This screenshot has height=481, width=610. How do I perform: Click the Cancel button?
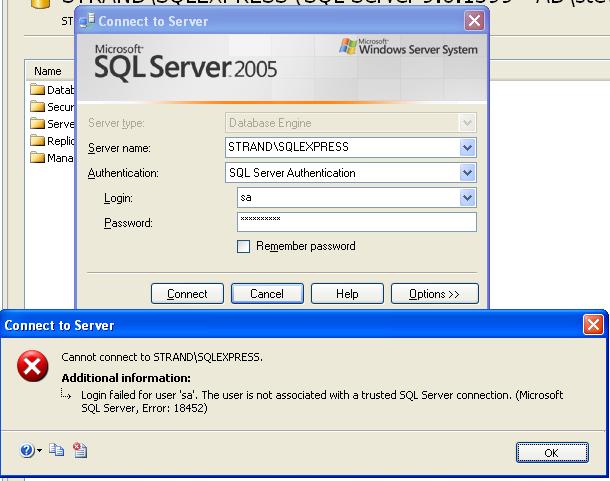[x=267, y=293]
